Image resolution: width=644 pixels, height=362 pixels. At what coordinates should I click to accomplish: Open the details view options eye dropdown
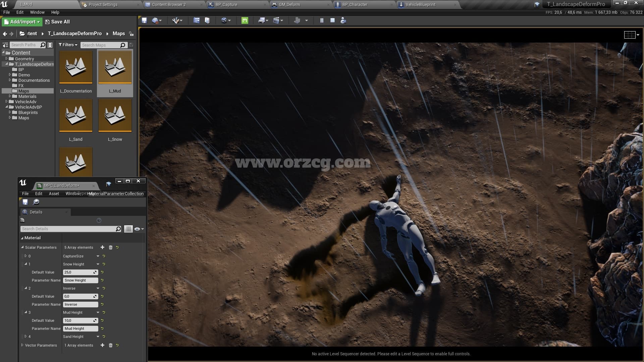point(139,229)
